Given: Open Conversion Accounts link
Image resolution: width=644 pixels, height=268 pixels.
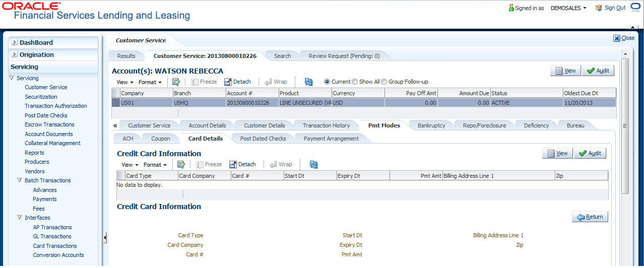Looking at the screenshot, I should (58, 255).
